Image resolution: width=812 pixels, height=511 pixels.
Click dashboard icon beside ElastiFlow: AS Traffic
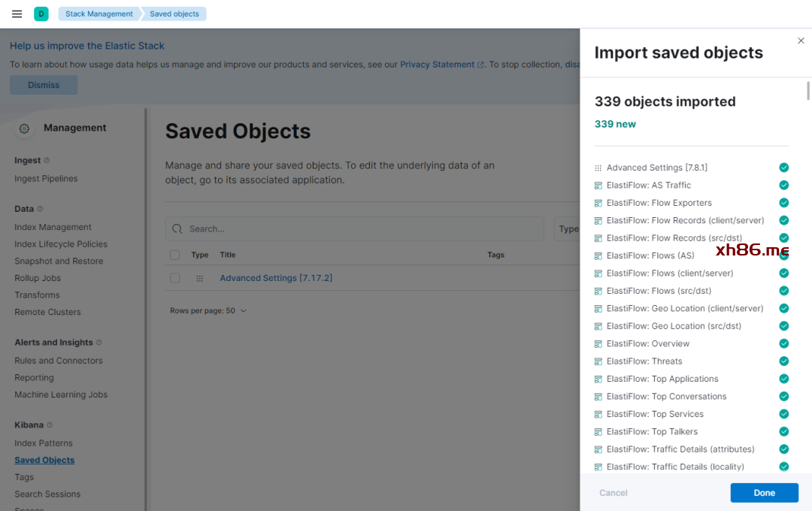pyautogui.click(x=598, y=186)
